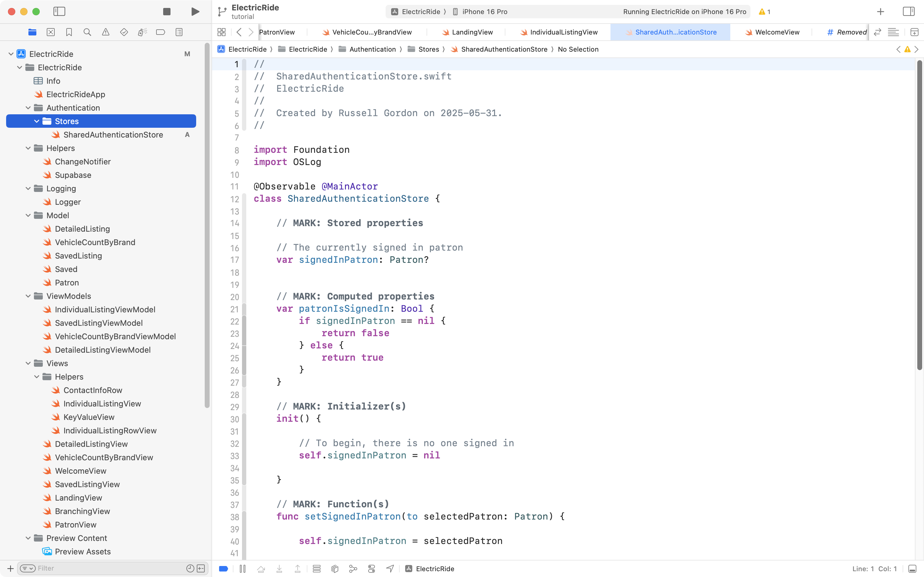Click Pause program execution icon

point(243,569)
